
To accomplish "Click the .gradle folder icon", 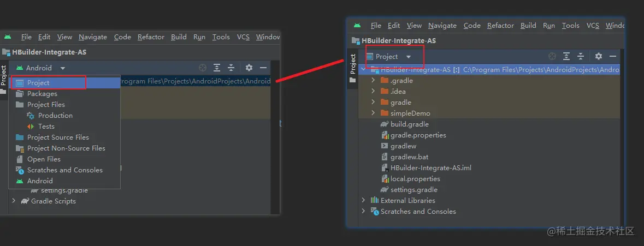I will [x=385, y=80].
